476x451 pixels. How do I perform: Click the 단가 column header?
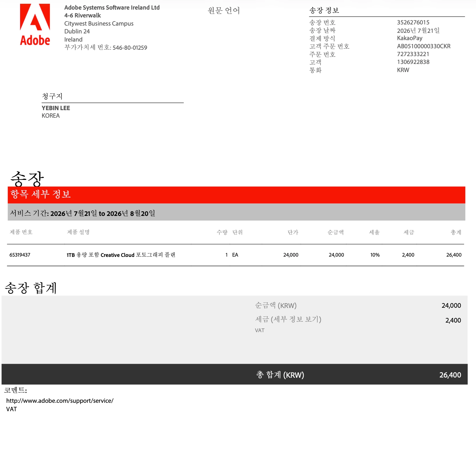(x=293, y=232)
